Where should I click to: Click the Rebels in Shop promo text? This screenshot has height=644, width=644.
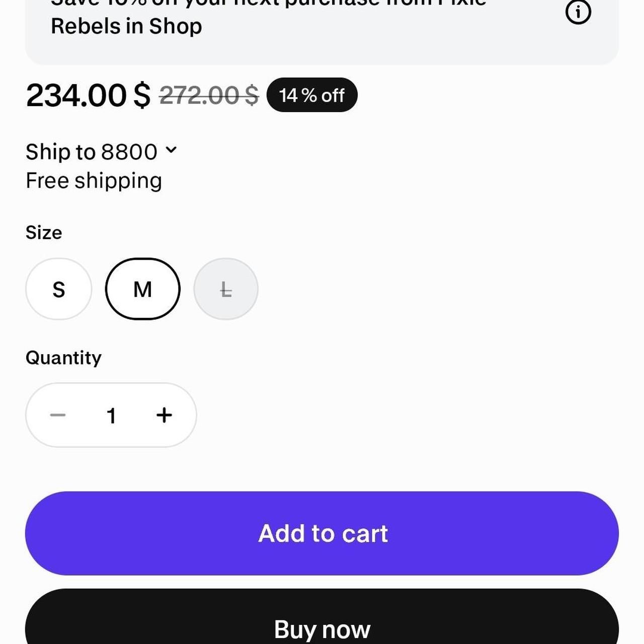pyautogui.click(x=126, y=26)
